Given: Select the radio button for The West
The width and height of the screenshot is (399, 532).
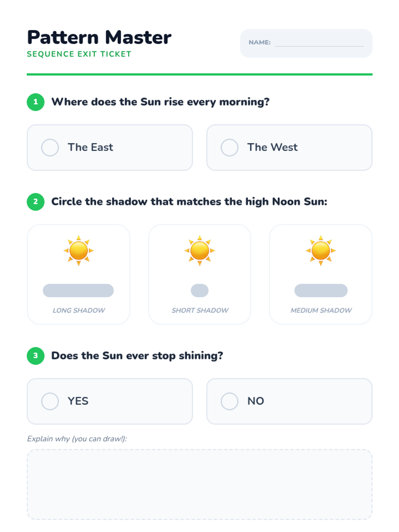Looking at the screenshot, I should point(229,147).
